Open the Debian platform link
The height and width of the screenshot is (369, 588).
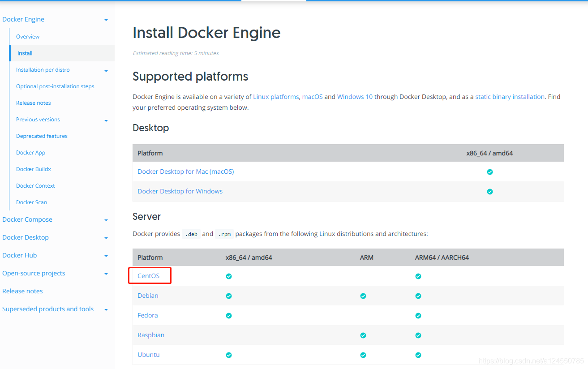(x=148, y=296)
